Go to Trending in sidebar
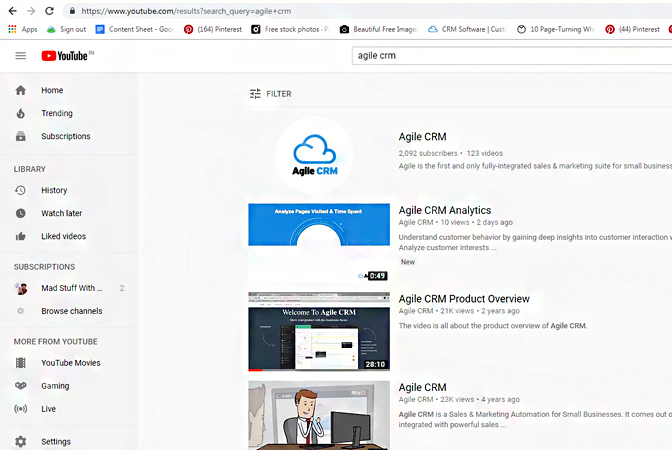The height and width of the screenshot is (450, 672). coord(56,113)
